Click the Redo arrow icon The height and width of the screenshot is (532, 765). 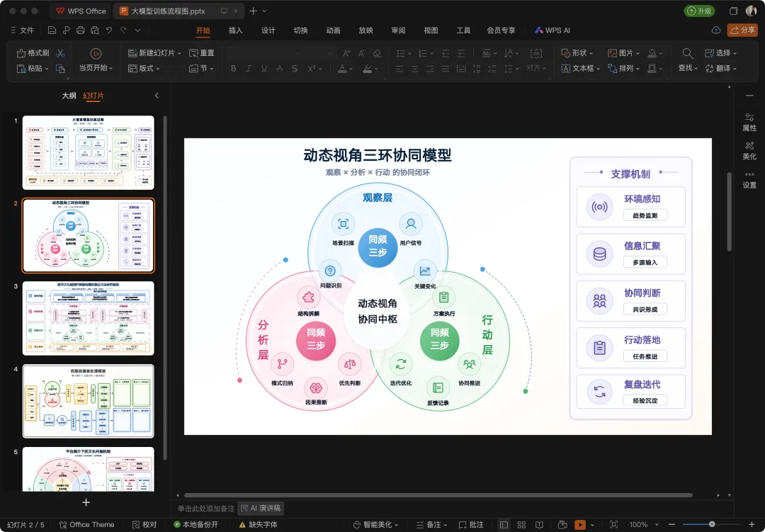pyautogui.click(x=123, y=30)
